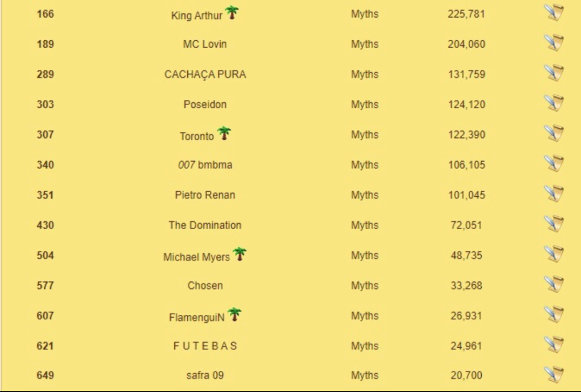Image resolution: width=581 pixels, height=392 pixels.
Task: Click the score 106,105 in bmbma row
Action: point(466,165)
